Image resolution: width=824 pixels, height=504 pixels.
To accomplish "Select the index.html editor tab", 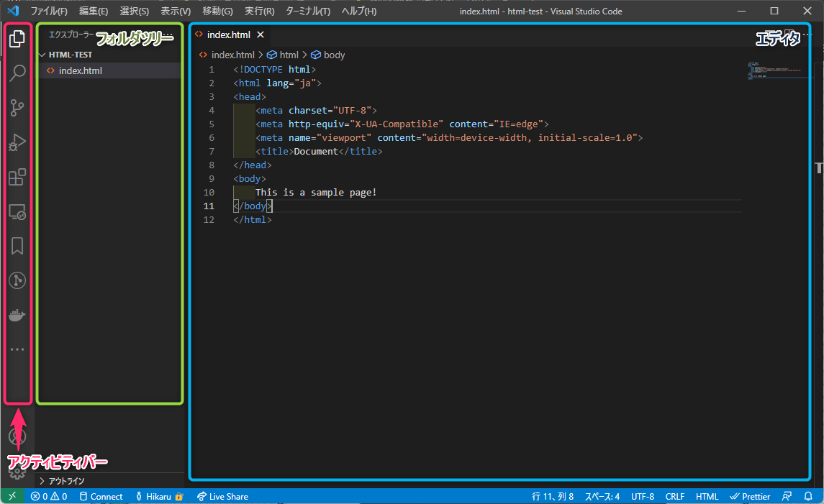I will (x=229, y=34).
